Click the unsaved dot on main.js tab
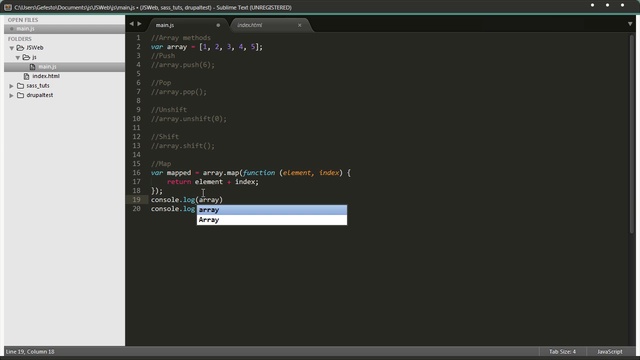The image size is (640, 360). [218, 25]
